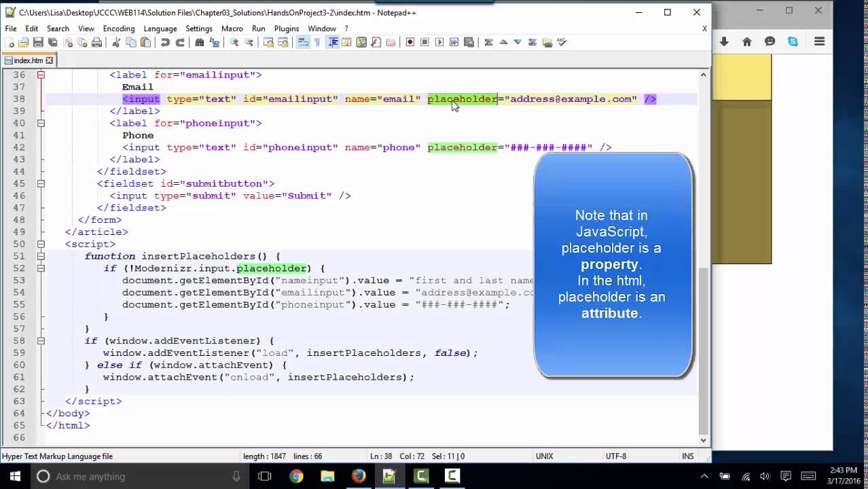The image size is (868, 489).
Task: Open the File menu
Action: 11,29
